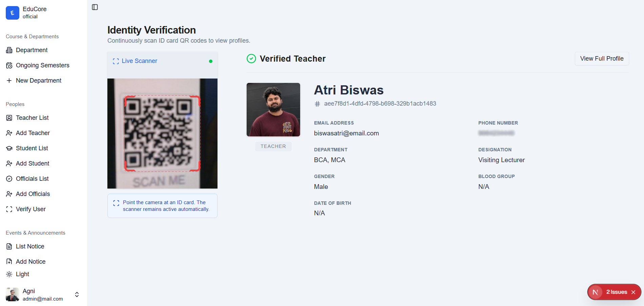Dismiss the issues badge with X
The image size is (644, 306).
[633, 292]
